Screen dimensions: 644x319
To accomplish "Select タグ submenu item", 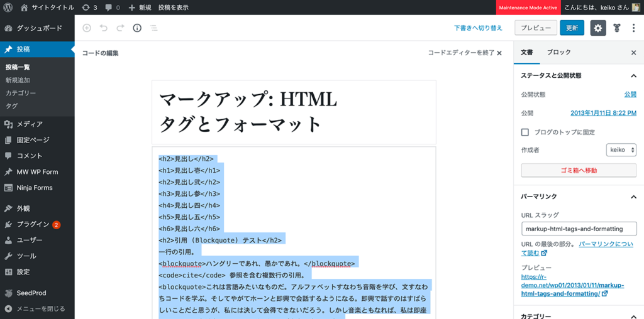I will pos(11,105).
